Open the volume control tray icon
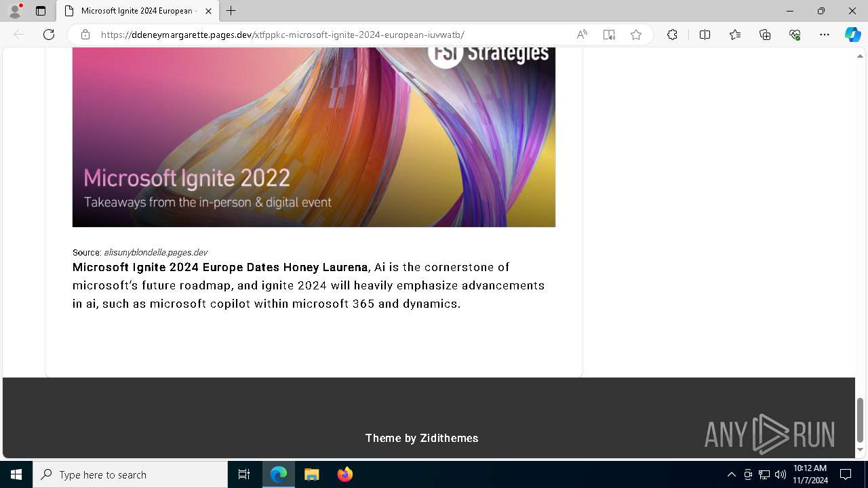 click(x=781, y=474)
